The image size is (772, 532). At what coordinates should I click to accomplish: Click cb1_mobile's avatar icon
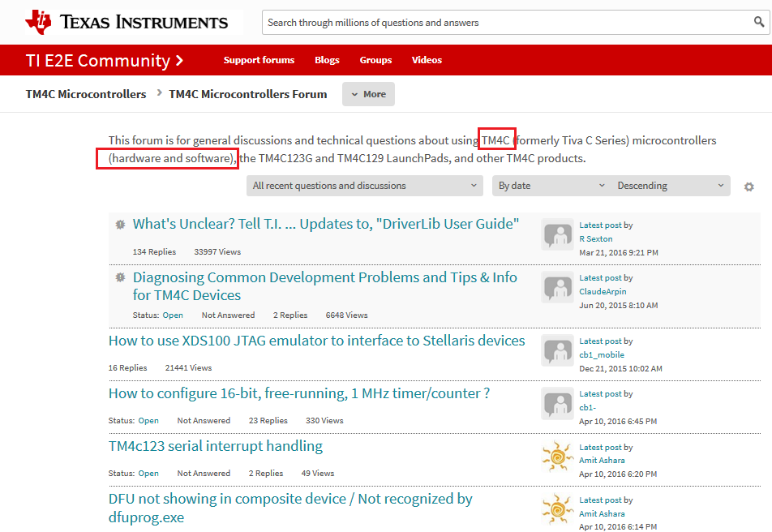(557, 350)
